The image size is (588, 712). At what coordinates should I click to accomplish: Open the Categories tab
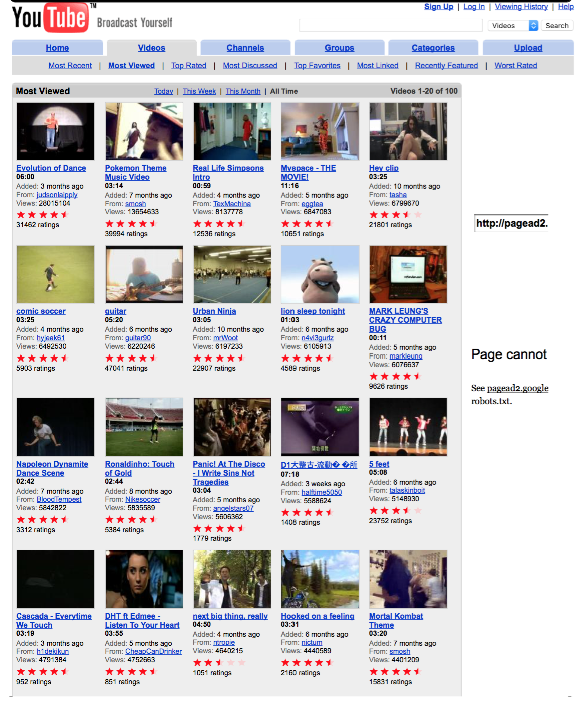pyautogui.click(x=433, y=48)
